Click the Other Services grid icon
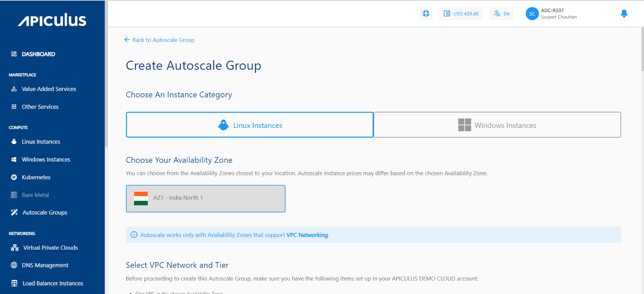The width and height of the screenshot is (644, 294). pos(14,107)
